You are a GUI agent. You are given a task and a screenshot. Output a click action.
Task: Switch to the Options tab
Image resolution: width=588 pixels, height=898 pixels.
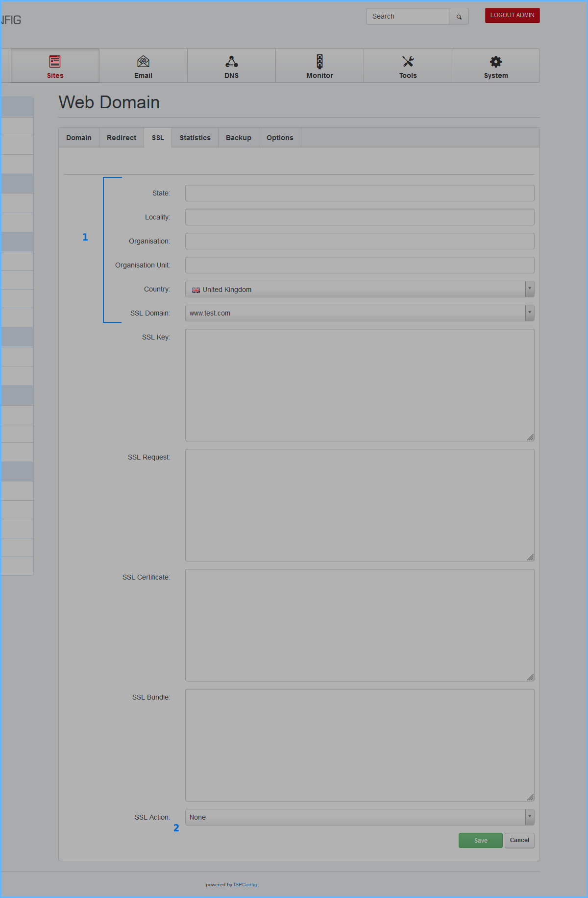280,138
